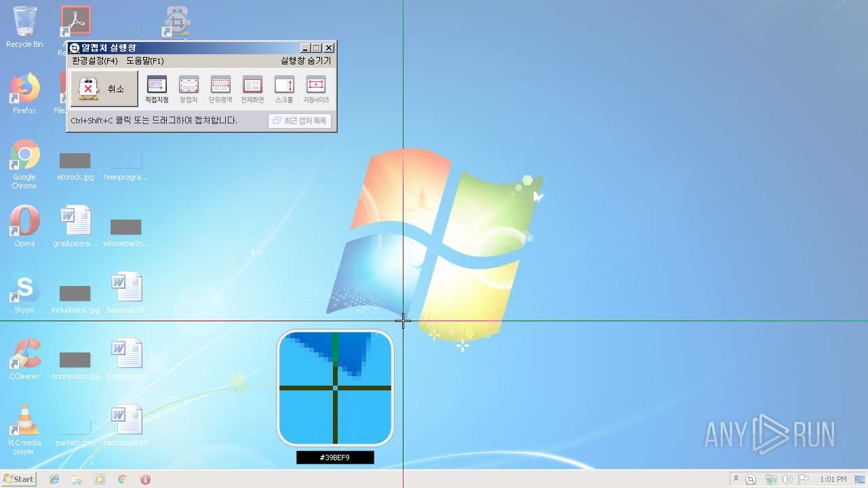Click the 1:01 PM taskbar clock

click(833, 479)
